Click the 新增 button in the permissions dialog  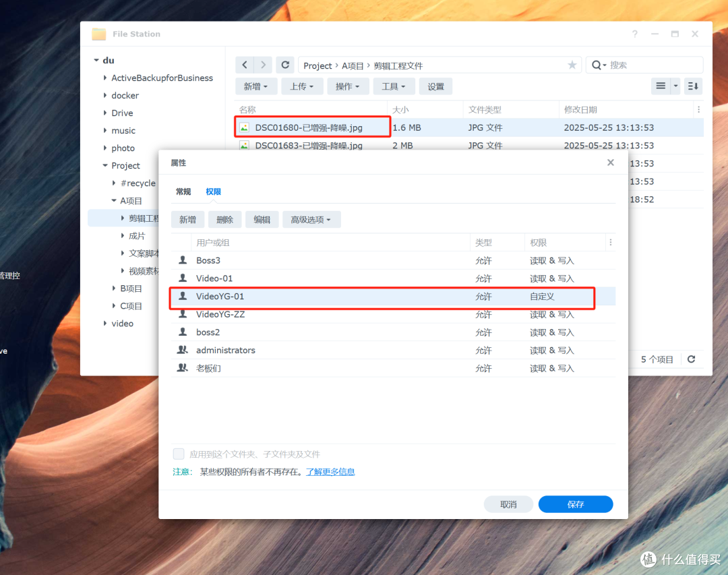(187, 220)
